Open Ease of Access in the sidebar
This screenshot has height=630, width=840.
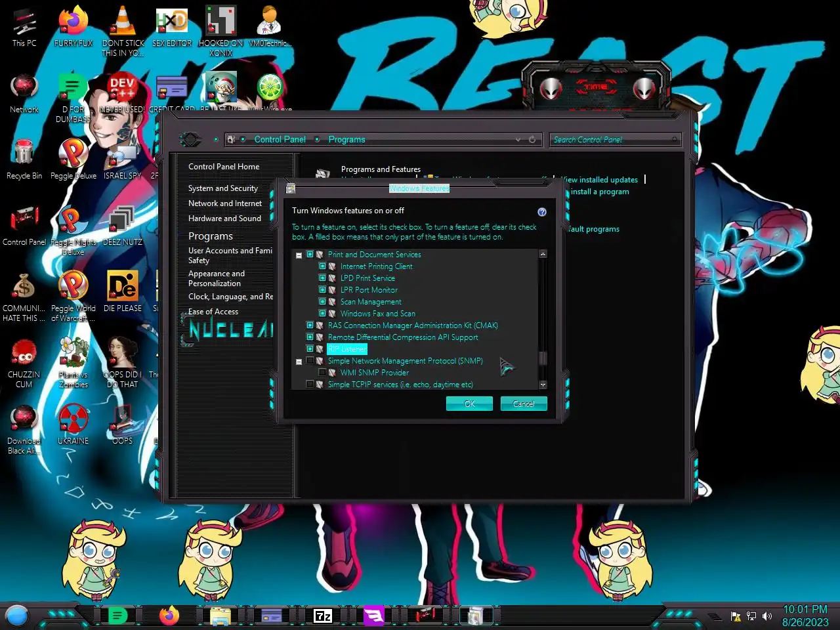213,312
